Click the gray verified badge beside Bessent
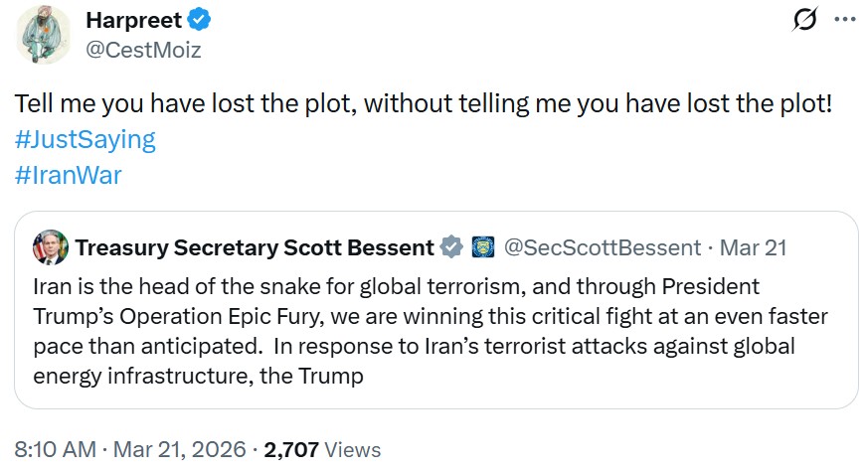Screen dimensions: 868x472 coord(451,247)
